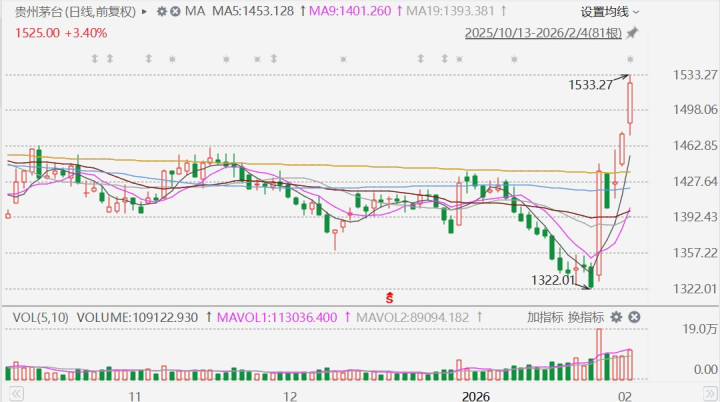Click the 1427.64 price axis label
720x402 pixels.
pos(695,181)
